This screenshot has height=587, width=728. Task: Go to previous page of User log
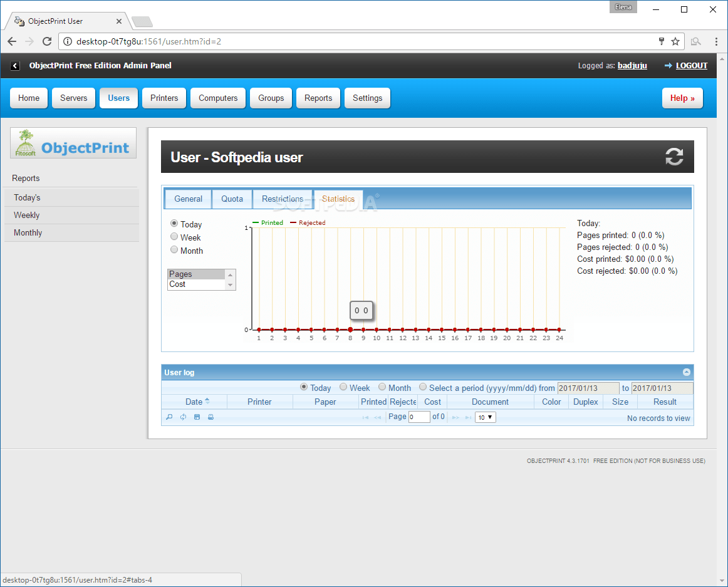377,417
